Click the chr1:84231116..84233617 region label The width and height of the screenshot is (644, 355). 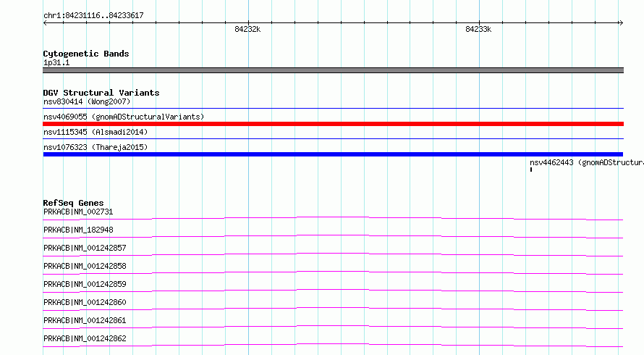tap(93, 15)
